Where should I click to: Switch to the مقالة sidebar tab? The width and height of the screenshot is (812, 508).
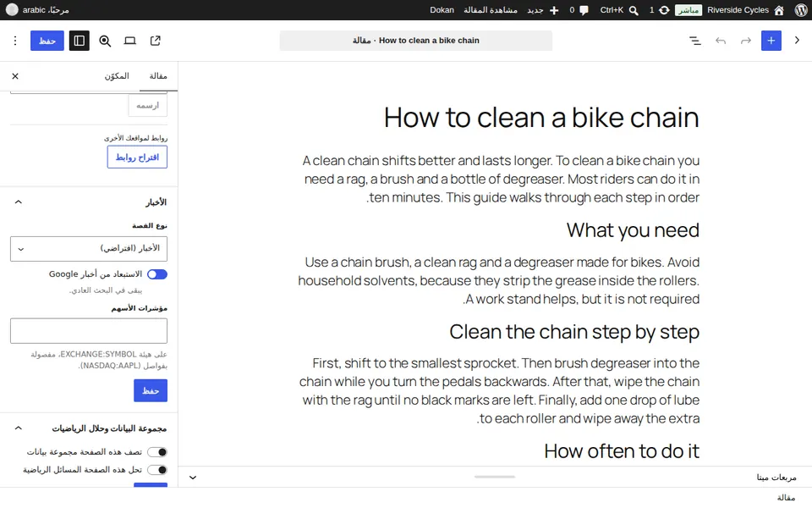pos(158,76)
